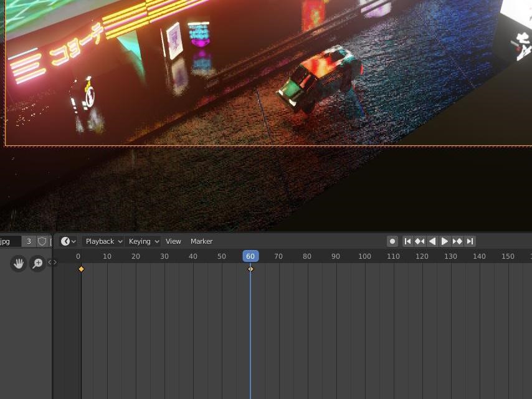Play the animation forward
Viewport: 532px width, 399px height.
click(445, 241)
